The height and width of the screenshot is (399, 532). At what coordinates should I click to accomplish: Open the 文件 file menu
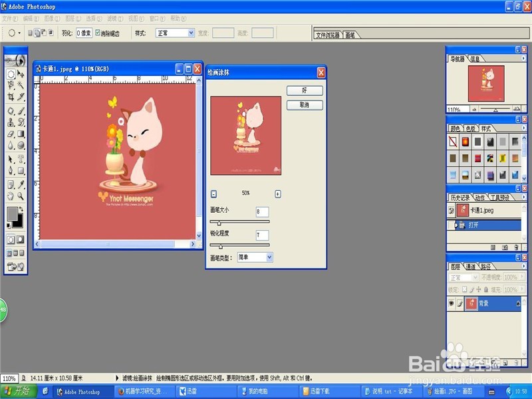10,19
